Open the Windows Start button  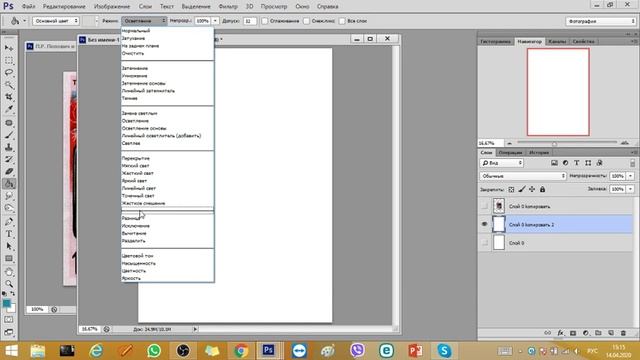coord(11,351)
